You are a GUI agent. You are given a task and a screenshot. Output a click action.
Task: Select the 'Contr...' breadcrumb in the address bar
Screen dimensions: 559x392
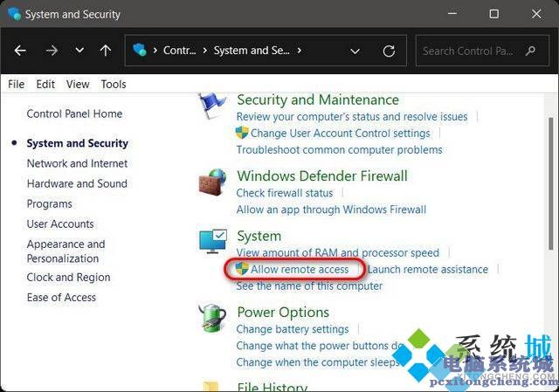pyautogui.click(x=179, y=51)
